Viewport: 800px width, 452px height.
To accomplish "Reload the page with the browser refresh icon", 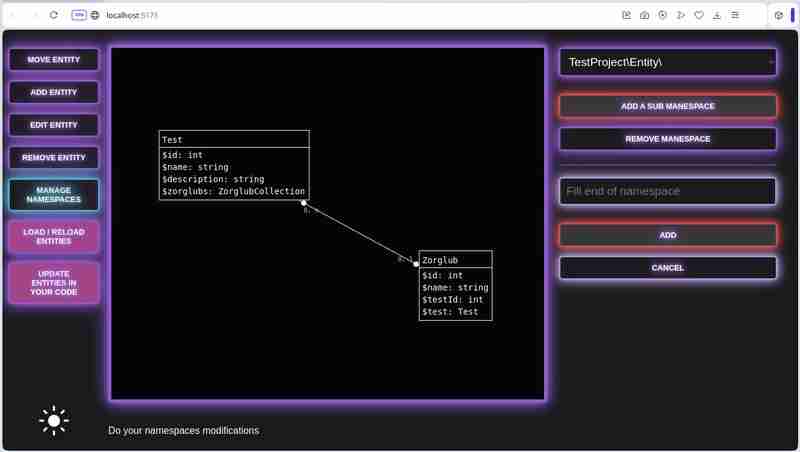I will tap(54, 15).
